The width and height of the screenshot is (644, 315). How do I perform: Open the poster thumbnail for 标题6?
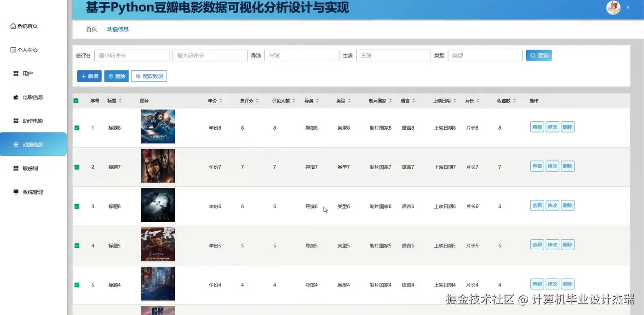[158, 205]
